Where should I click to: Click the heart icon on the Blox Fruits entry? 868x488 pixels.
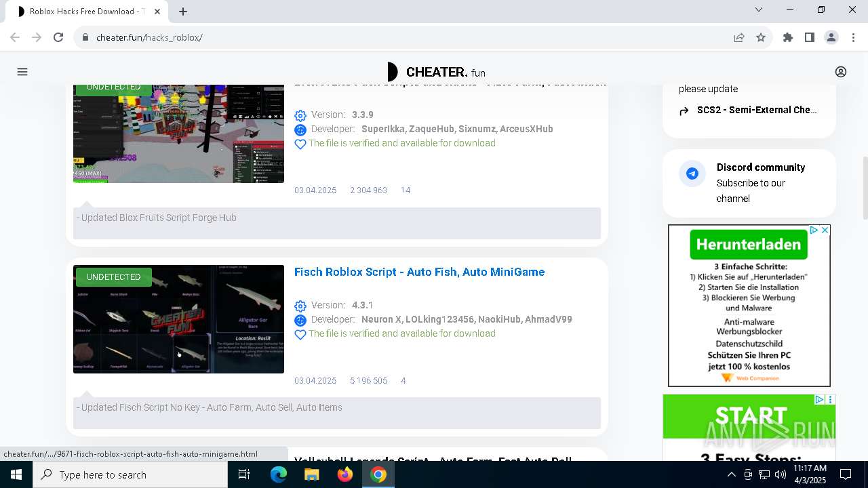pyautogui.click(x=300, y=144)
